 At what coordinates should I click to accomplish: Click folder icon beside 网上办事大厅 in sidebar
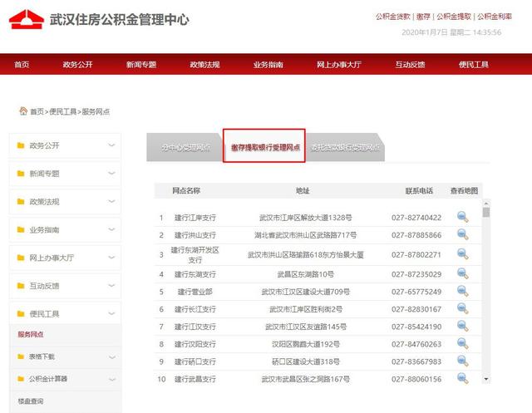click(21, 258)
